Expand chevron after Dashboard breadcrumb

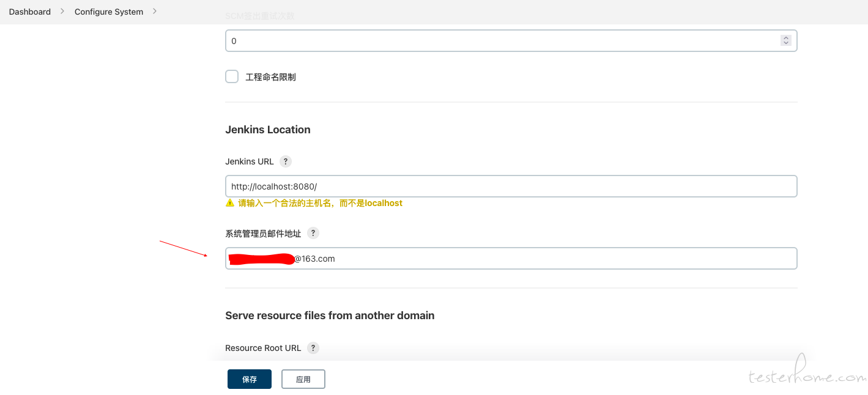[x=62, y=11]
